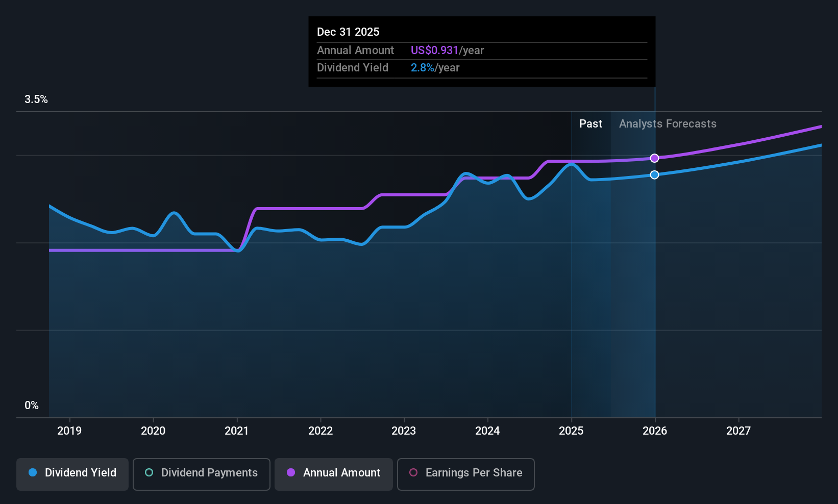Toggle the Annual Amount legend series

point(334,474)
